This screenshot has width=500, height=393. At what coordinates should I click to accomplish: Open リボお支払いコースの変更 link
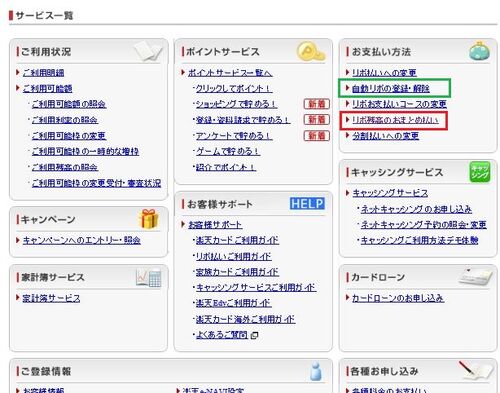point(399,104)
